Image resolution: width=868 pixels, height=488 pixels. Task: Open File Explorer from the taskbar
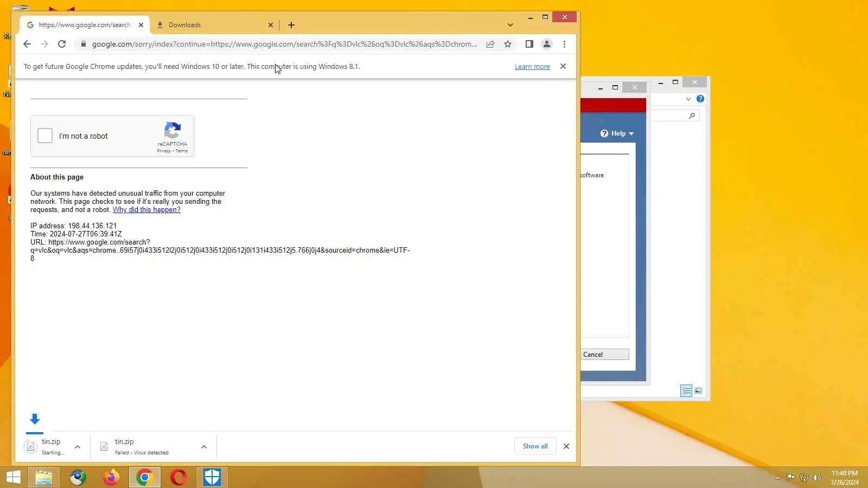pyautogui.click(x=44, y=477)
